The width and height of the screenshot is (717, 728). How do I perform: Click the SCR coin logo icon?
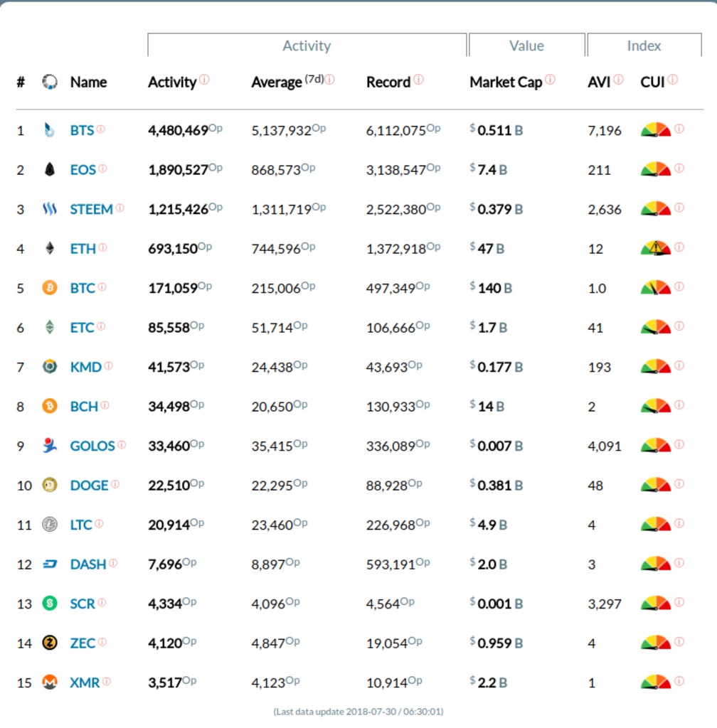(x=50, y=604)
